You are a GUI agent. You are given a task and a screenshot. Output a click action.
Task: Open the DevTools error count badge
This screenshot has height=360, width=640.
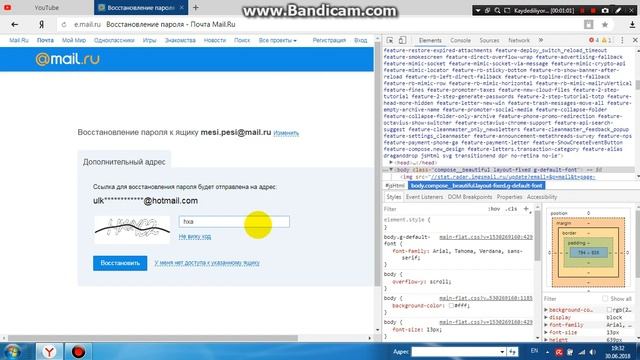tap(593, 40)
